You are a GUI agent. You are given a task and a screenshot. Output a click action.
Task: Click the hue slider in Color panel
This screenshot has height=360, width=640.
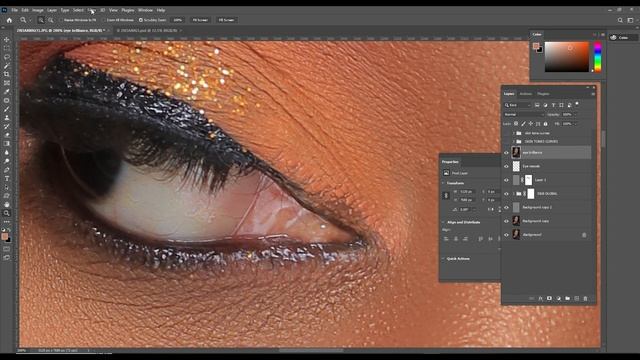[x=598, y=57]
